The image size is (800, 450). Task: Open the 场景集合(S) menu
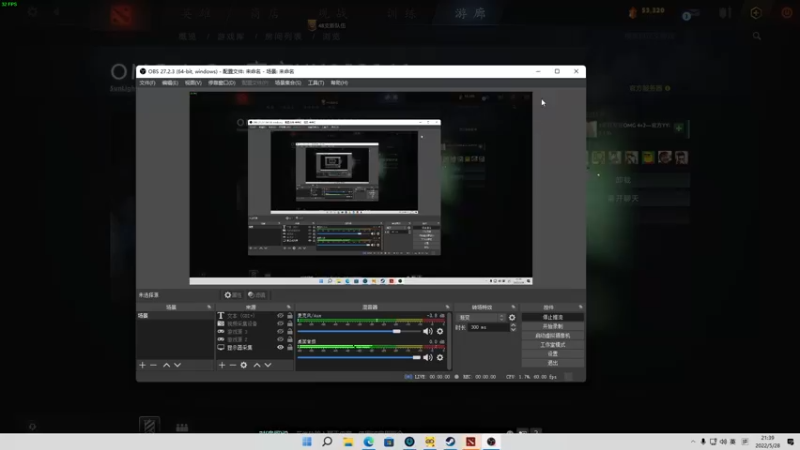[x=288, y=83]
